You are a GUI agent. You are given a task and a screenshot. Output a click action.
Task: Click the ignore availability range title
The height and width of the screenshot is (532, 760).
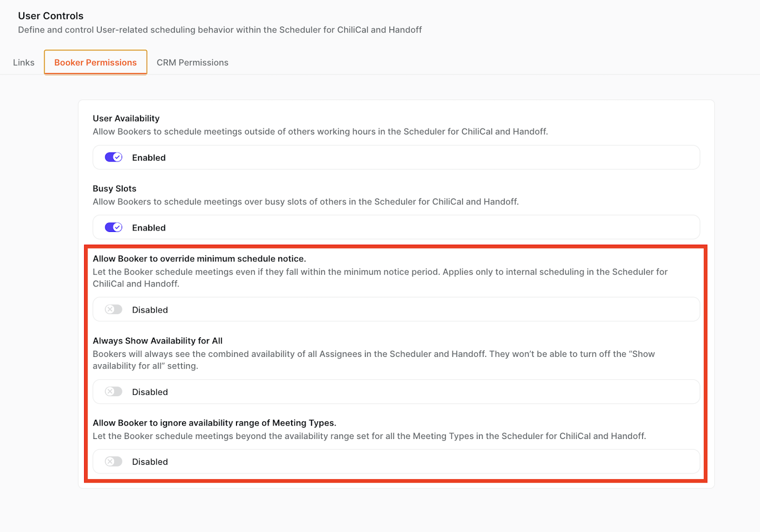tap(214, 423)
